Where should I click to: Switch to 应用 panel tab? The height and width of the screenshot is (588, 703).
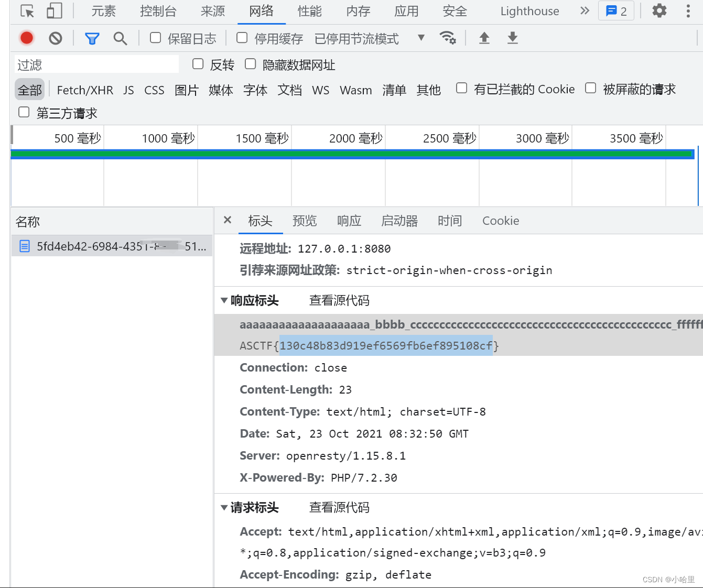406,11
